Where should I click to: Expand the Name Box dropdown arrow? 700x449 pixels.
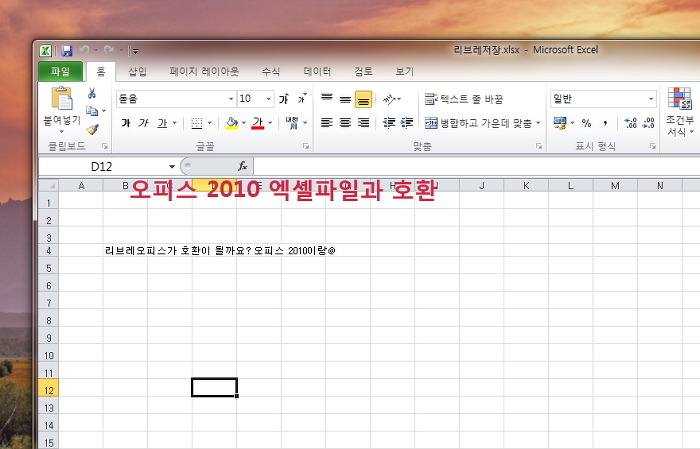(x=172, y=166)
